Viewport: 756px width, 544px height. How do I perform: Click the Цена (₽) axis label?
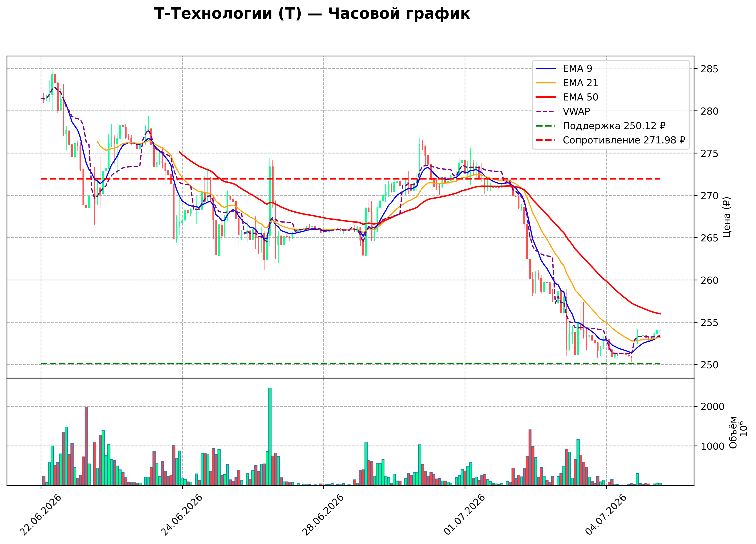(727, 217)
